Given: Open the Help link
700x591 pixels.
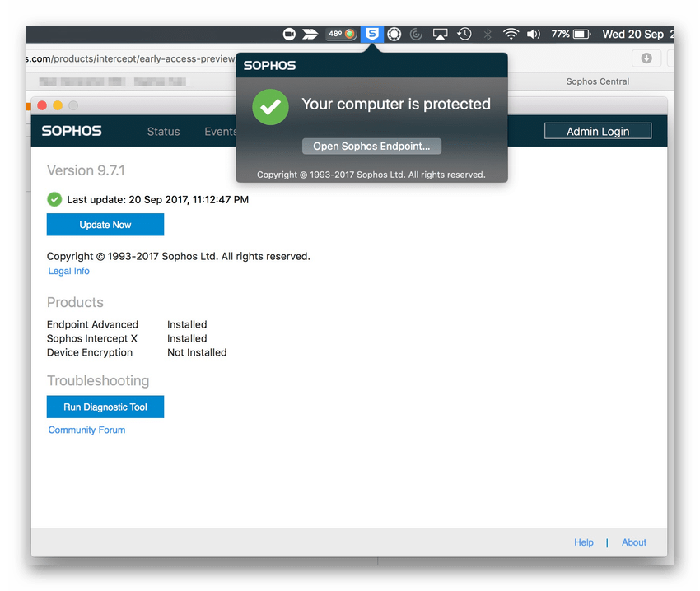Looking at the screenshot, I should pos(584,542).
